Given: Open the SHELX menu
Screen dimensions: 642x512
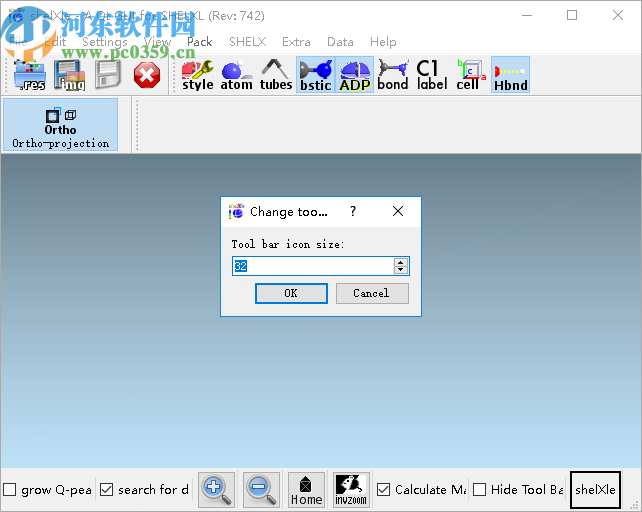Looking at the screenshot, I should [x=248, y=42].
